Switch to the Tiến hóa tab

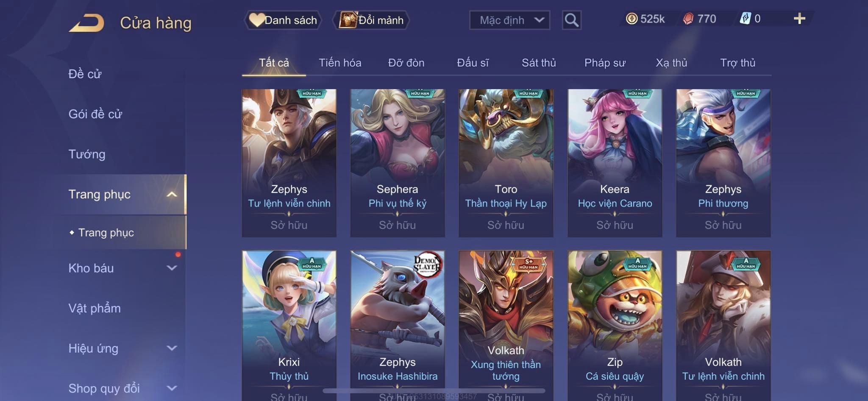click(340, 63)
